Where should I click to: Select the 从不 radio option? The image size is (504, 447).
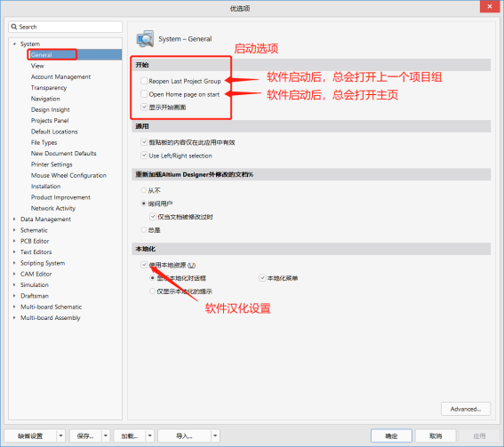tap(144, 190)
